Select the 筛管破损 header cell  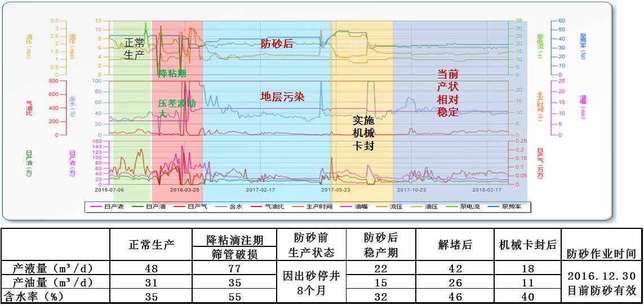point(236,254)
